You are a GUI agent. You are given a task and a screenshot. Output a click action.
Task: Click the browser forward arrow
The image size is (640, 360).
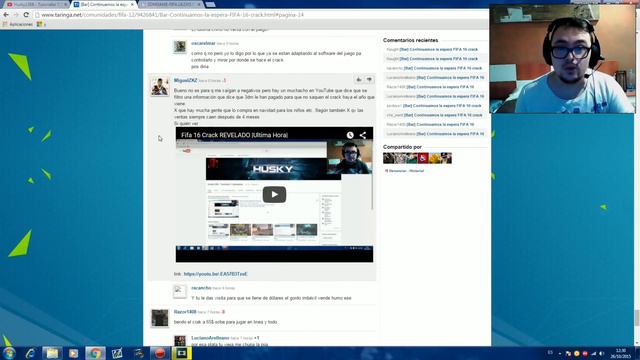pyautogui.click(x=16, y=15)
